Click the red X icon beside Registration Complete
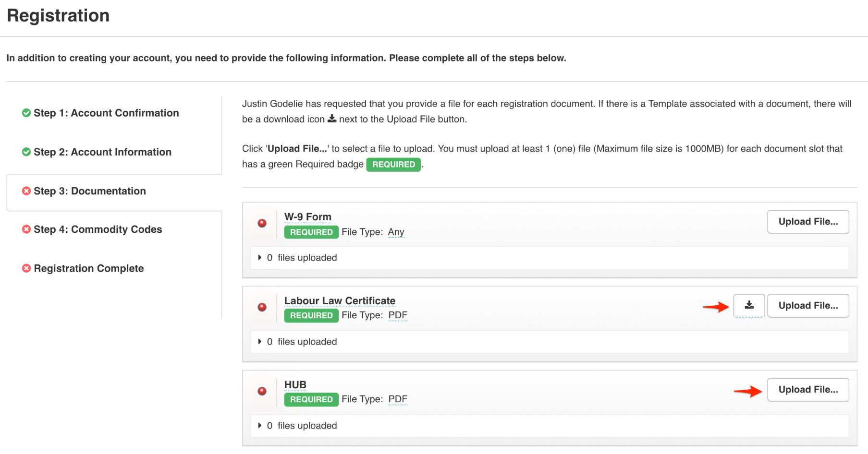Image resolution: width=868 pixels, height=454 pixels. point(26,268)
